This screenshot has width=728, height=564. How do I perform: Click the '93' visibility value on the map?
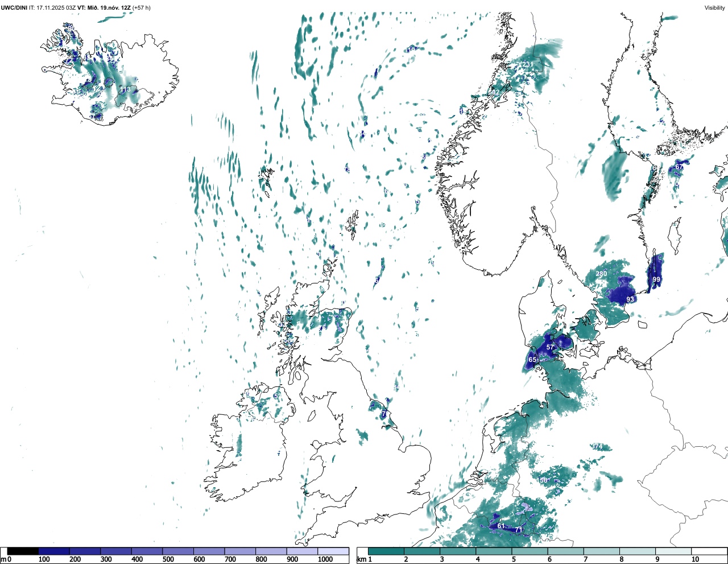[630, 299]
